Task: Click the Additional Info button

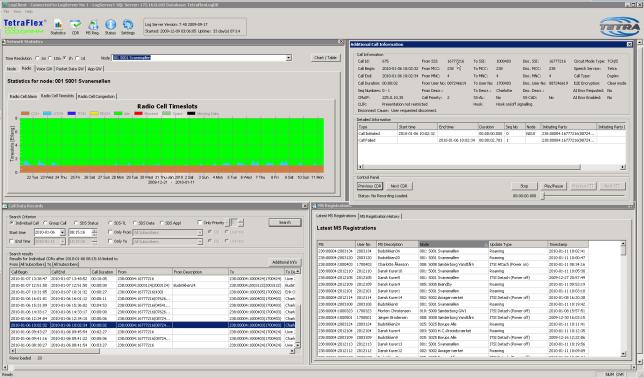Action: (284, 262)
